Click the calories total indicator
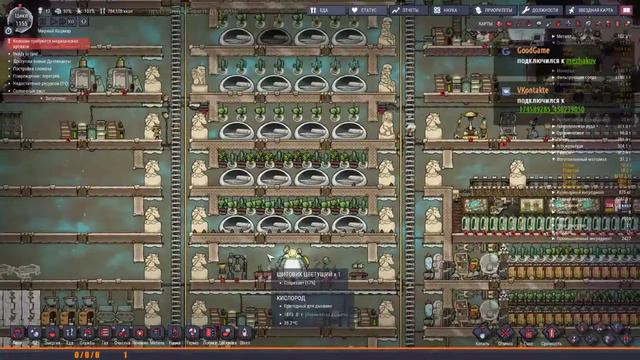Viewport: 640px width, 360px height. coord(116,11)
